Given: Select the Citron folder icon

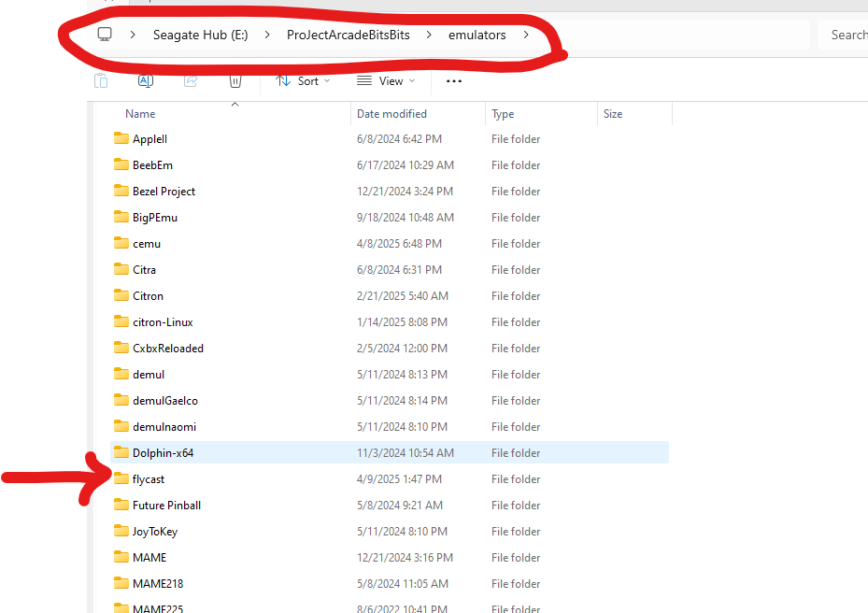Looking at the screenshot, I should coord(121,294).
